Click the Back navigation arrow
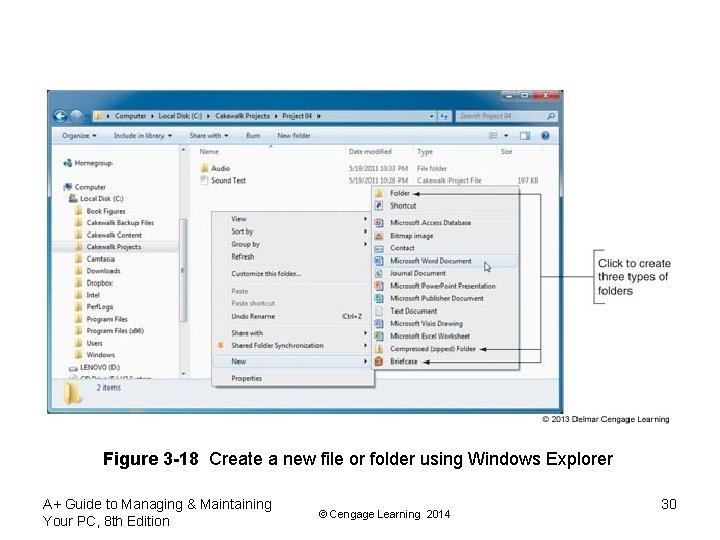Screen dimensions: 720x540 (61, 116)
